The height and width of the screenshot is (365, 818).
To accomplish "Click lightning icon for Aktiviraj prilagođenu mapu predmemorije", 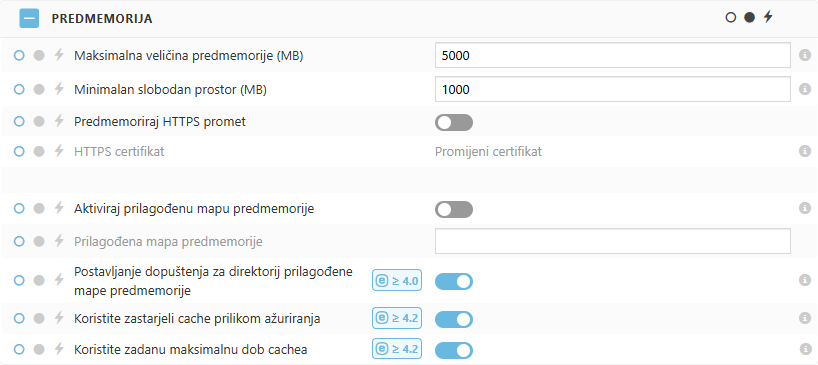I will (x=59, y=209).
